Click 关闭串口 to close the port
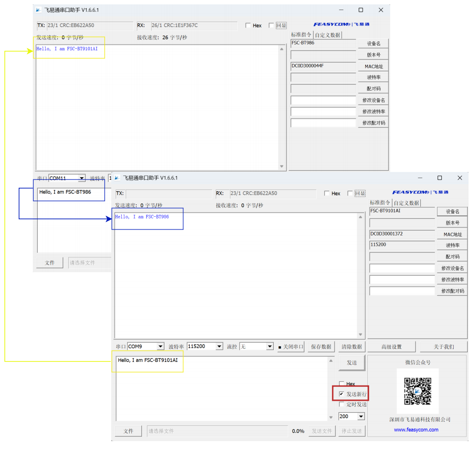The image size is (476, 449). 291,347
